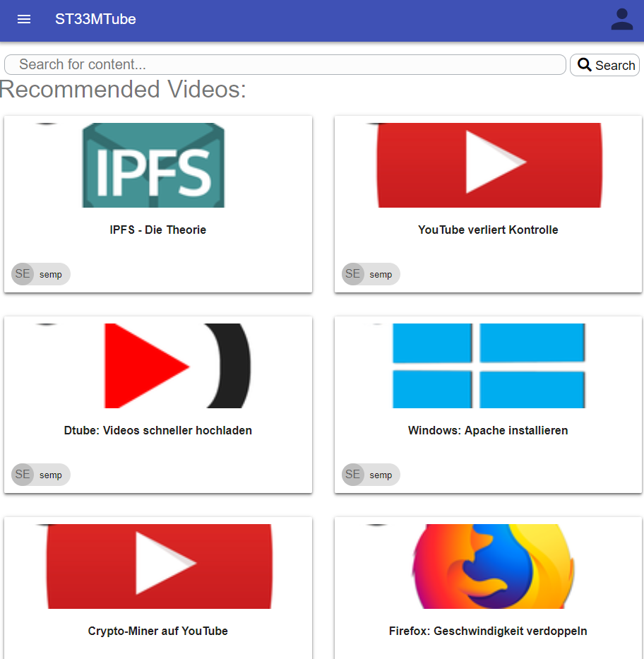
Task: Click the Search button
Action: click(605, 65)
